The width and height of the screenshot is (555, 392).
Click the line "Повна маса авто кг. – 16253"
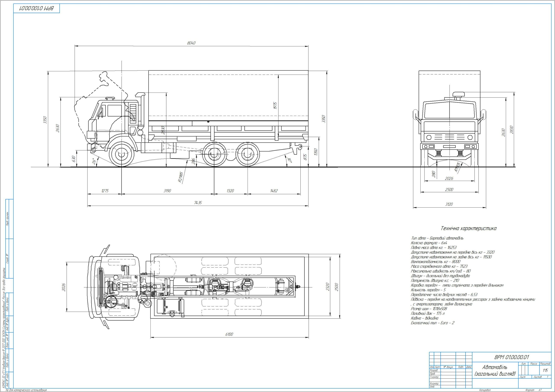tap(434, 248)
